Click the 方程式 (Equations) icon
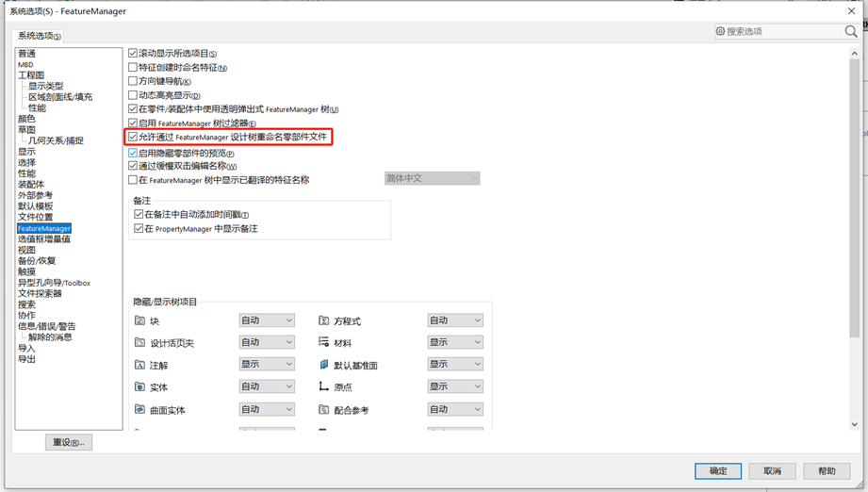Screen dimensions: 868x492 click(x=323, y=321)
